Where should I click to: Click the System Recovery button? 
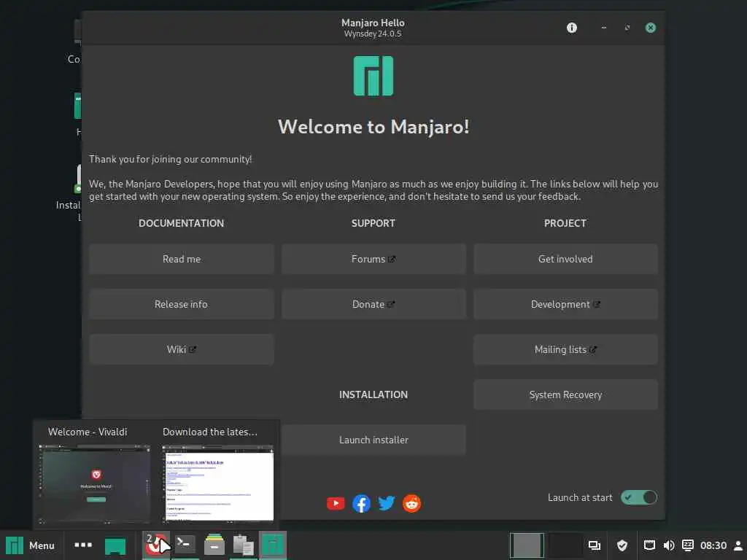click(565, 394)
